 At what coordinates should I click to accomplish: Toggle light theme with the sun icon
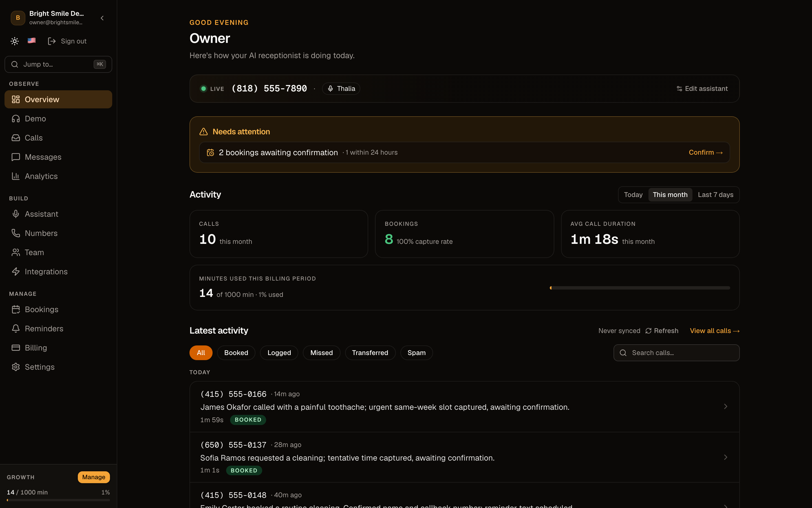[14, 41]
